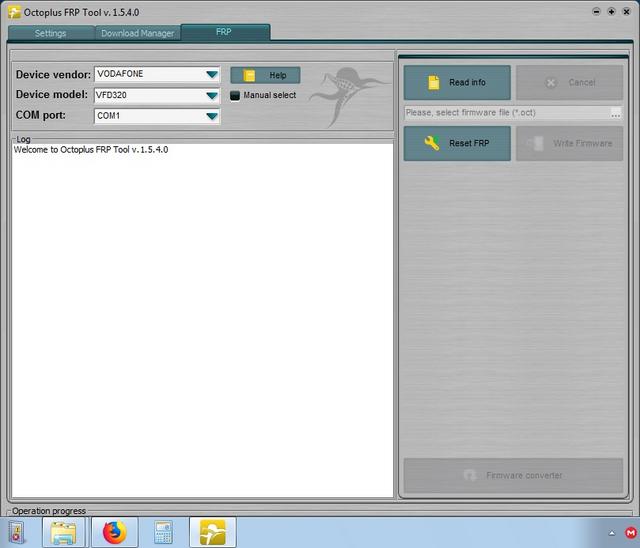
Task: Expand the COM port dropdown arrow
Action: (211, 116)
